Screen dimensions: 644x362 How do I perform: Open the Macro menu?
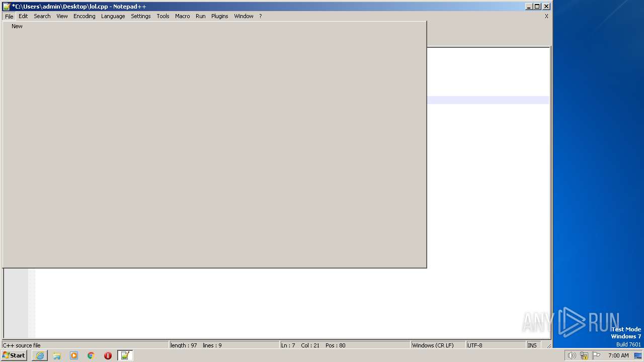(183, 16)
